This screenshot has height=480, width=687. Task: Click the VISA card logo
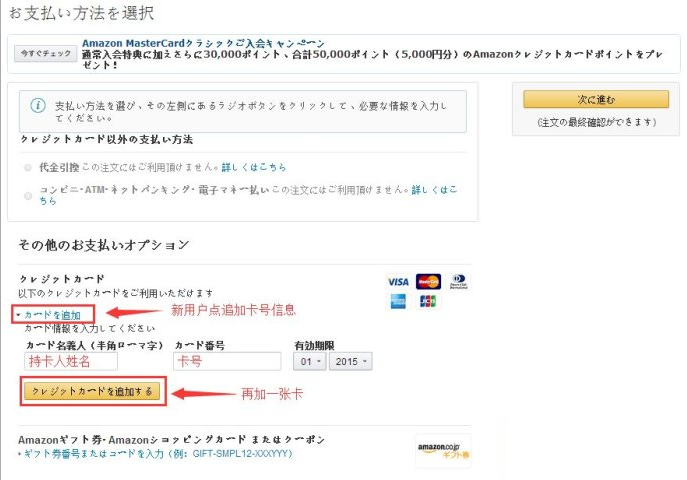point(398,281)
